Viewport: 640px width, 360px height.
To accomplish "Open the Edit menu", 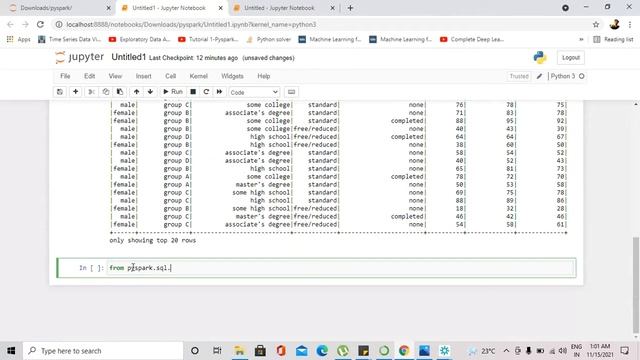I will [x=89, y=76].
